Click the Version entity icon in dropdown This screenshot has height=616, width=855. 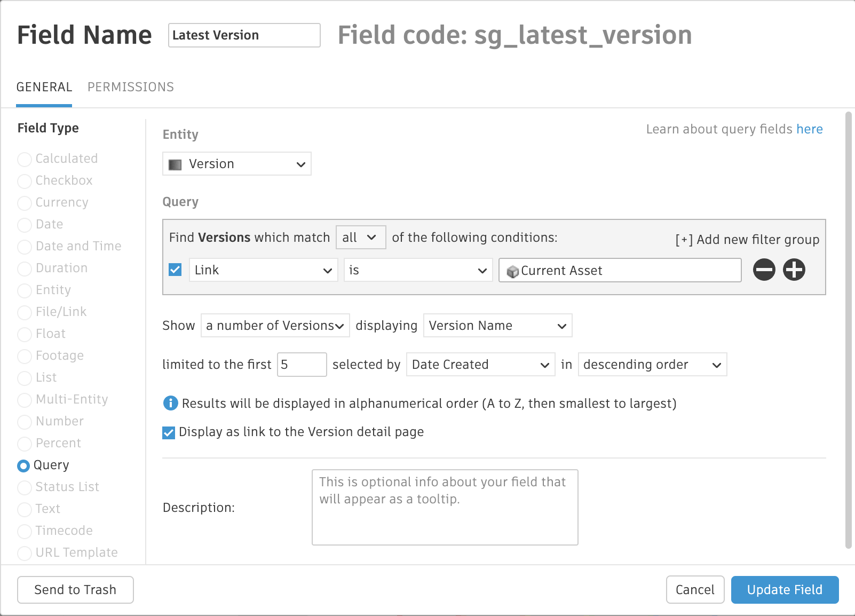175,164
